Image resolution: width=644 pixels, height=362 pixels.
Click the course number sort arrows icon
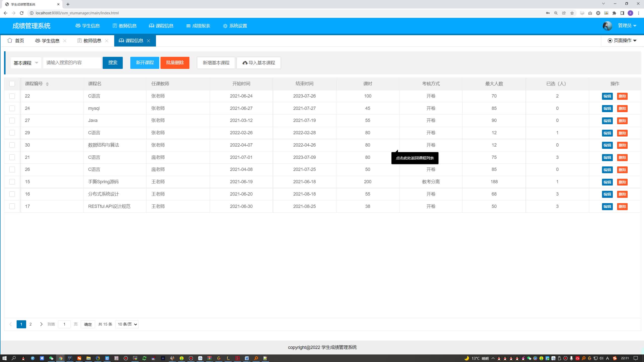[x=47, y=84]
